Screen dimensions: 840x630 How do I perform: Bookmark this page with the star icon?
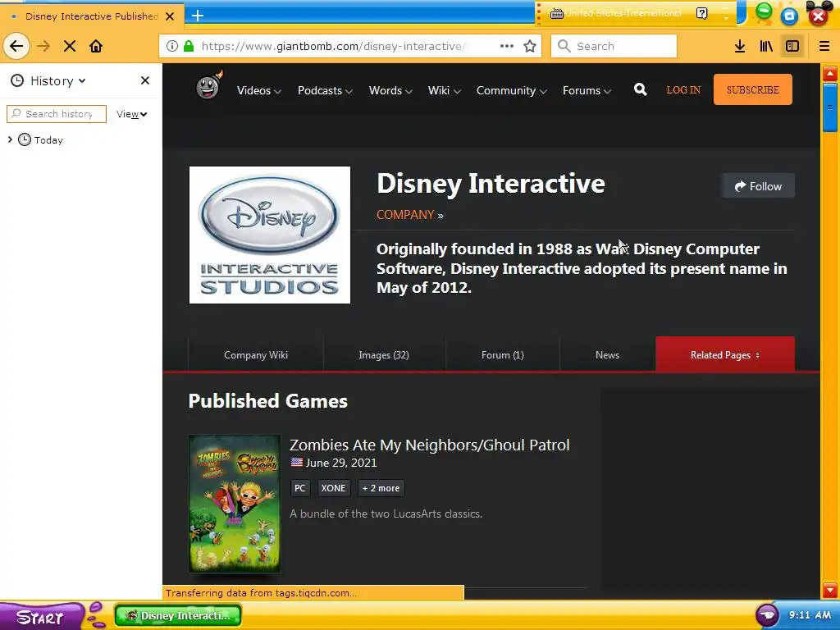point(530,46)
